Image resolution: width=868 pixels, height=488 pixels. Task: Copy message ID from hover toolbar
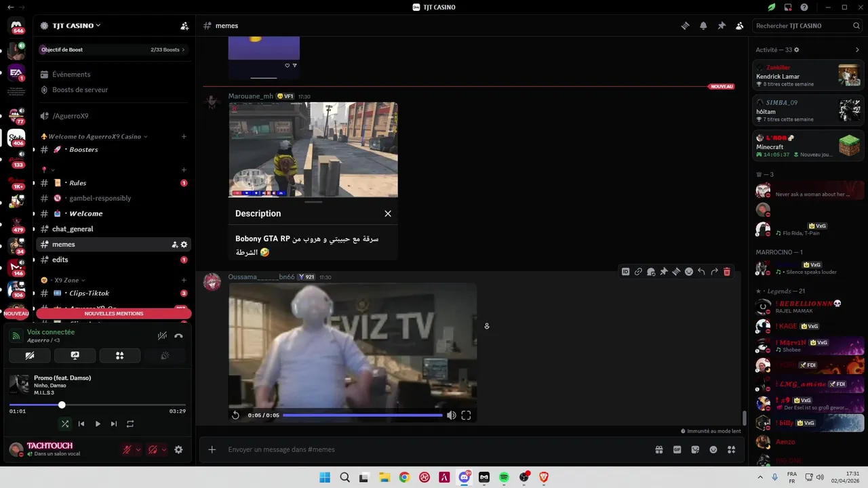point(625,272)
